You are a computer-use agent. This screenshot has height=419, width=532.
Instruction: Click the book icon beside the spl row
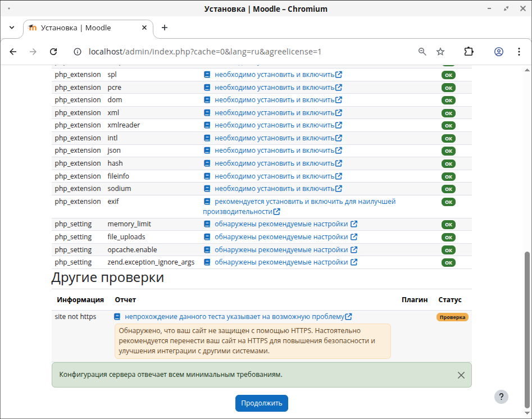[207, 75]
